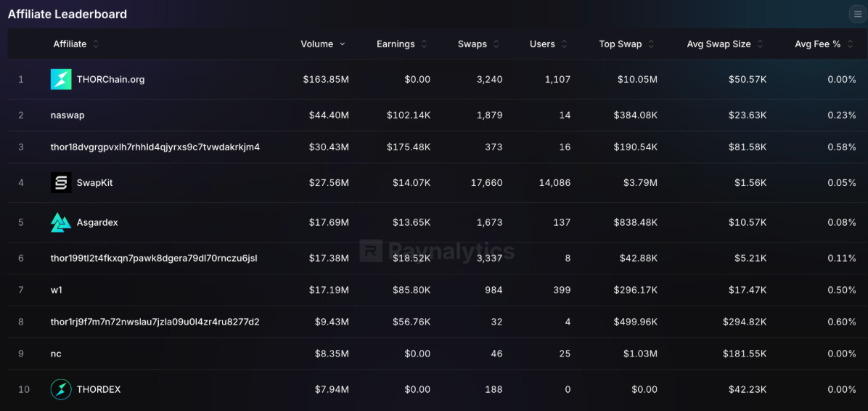Click the Volume column header
868x411 pixels.
click(x=317, y=44)
